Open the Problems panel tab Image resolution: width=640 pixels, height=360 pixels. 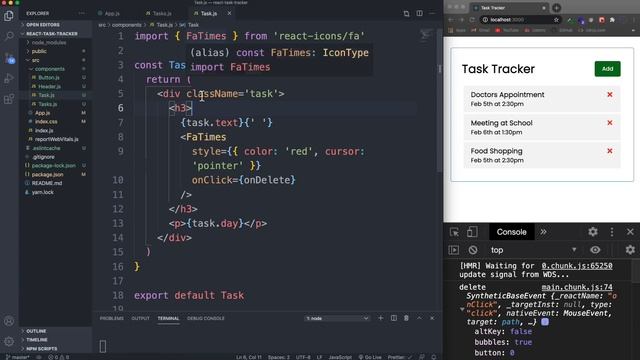pos(111,318)
